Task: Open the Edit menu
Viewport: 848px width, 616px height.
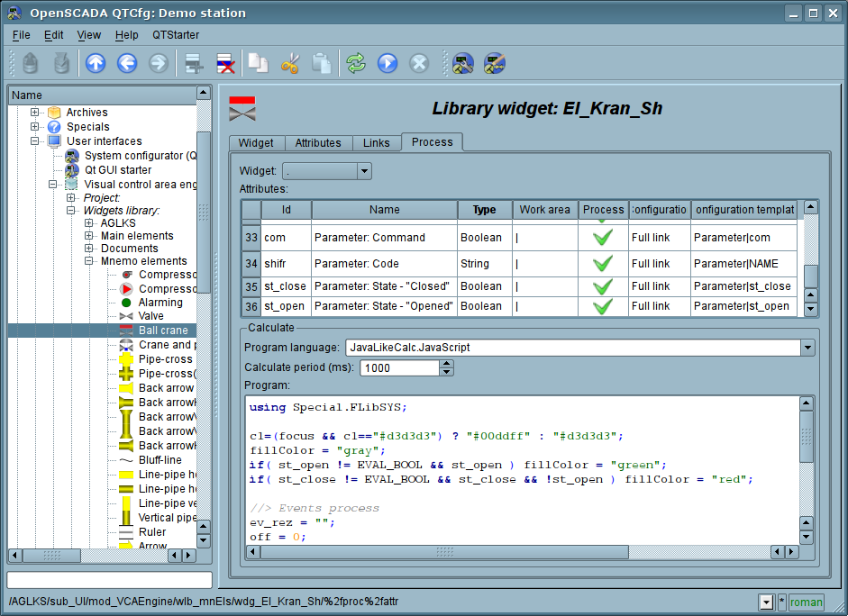Action: (53, 35)
